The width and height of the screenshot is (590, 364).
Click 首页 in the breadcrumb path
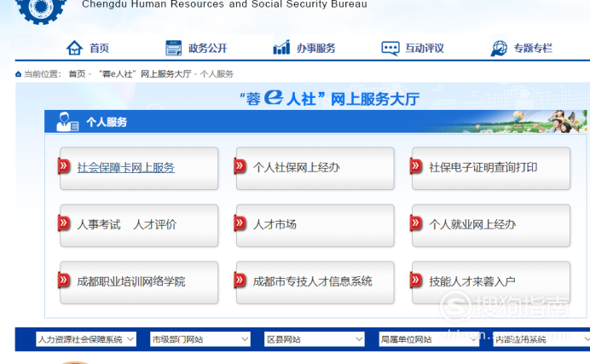(x=77, y=74)
